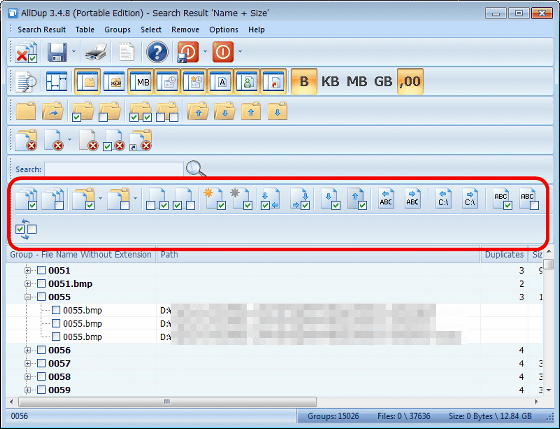Sort by Group - File Name Without Extension header
The image size is (560, 429).
pyautogui.click(x=81, y=255)
